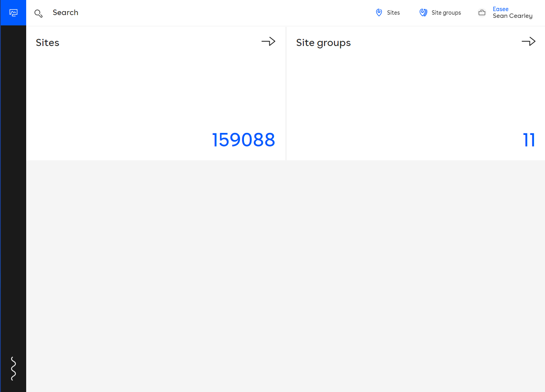This screenshot has width=545, height=392.
Task: Click the 11 site groups count
Action: click(x=529, y=140)
